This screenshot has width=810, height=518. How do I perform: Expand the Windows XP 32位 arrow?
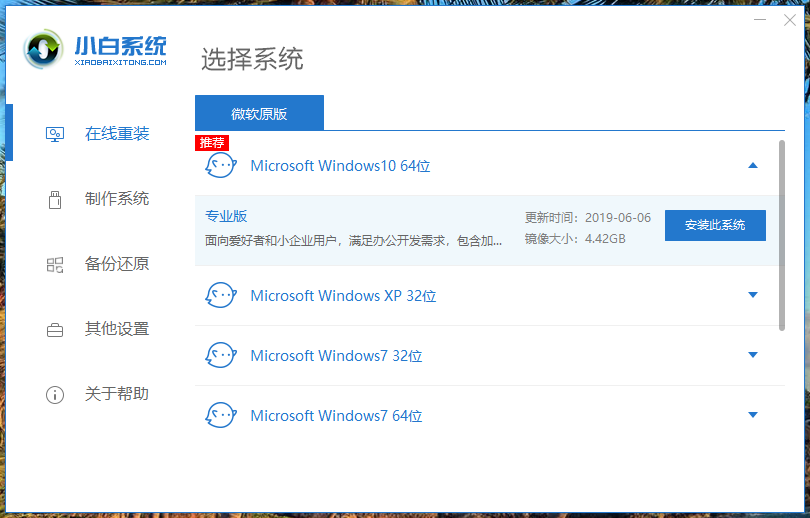[753, 295]
